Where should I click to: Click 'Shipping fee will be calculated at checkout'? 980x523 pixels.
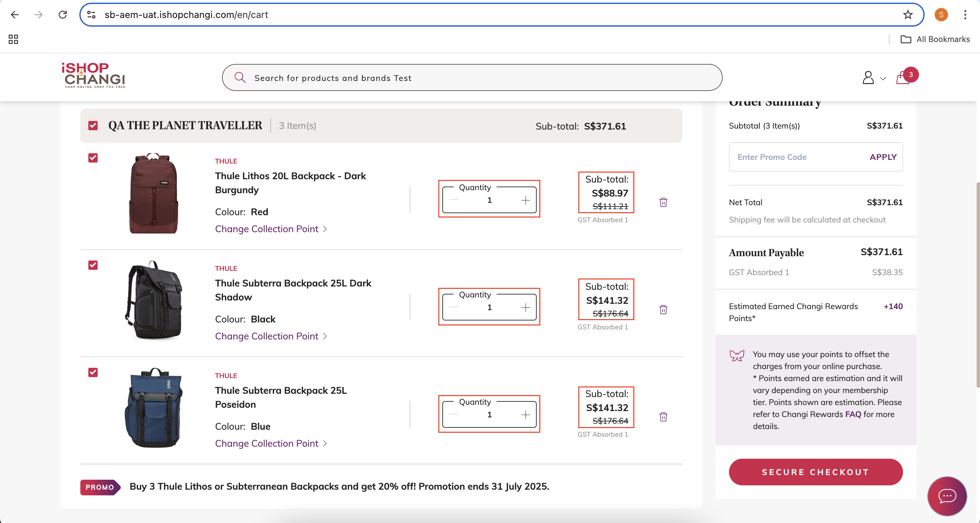(807, 220)
